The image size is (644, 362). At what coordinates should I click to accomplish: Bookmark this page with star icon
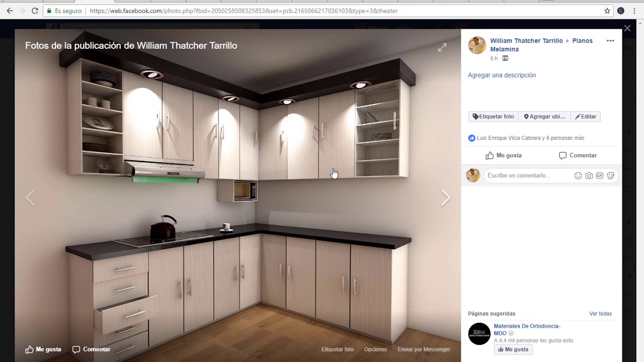[x=607, y=11]
